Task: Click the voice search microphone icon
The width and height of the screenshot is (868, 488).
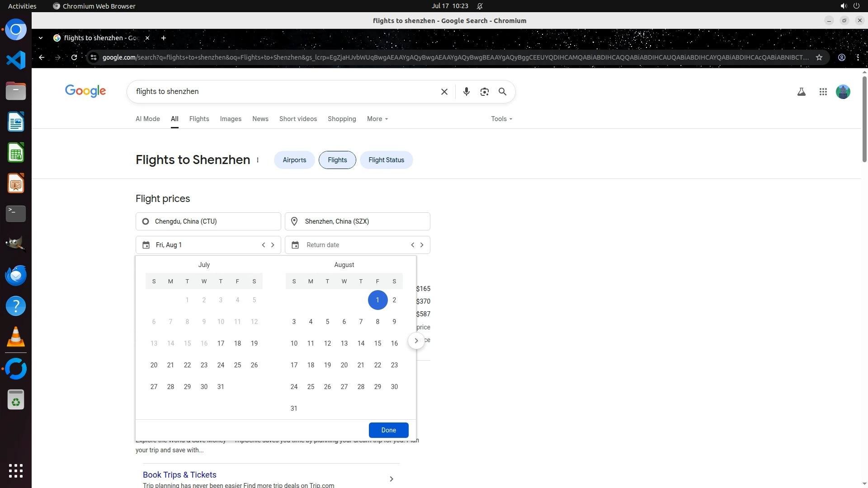Action: 466,92
